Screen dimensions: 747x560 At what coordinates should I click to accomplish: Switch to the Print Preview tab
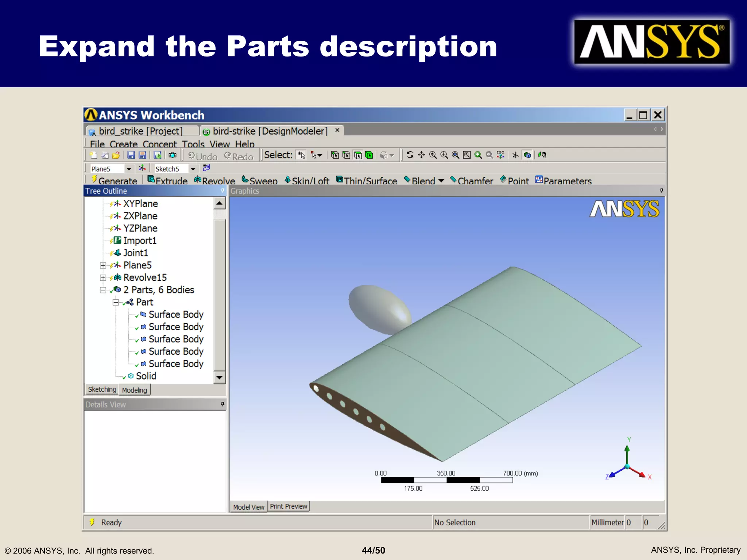click(289, 506)
